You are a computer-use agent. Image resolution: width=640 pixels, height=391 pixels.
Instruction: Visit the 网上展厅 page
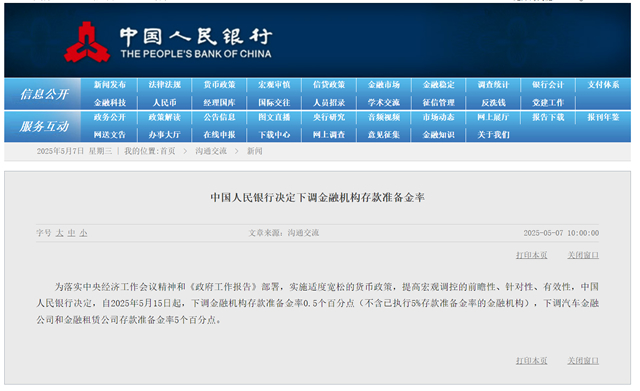493,118
